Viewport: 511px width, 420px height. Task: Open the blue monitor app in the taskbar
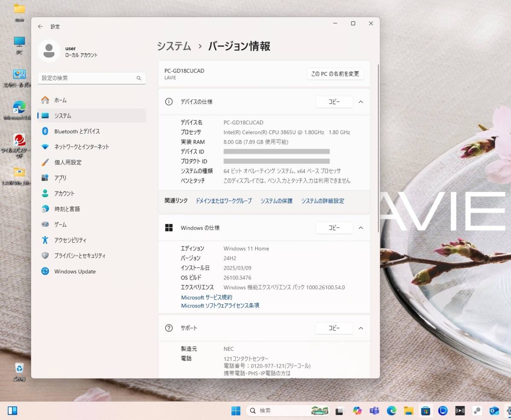443,411
